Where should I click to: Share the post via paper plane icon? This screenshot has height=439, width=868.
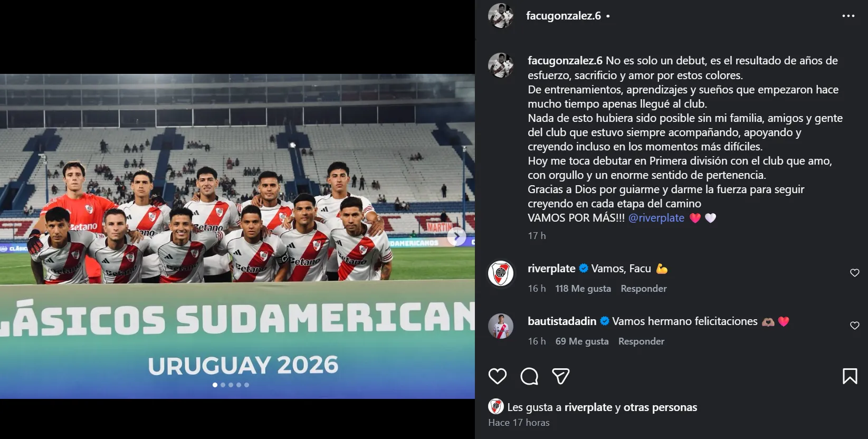pyautogui.click(x=560, y=376)
